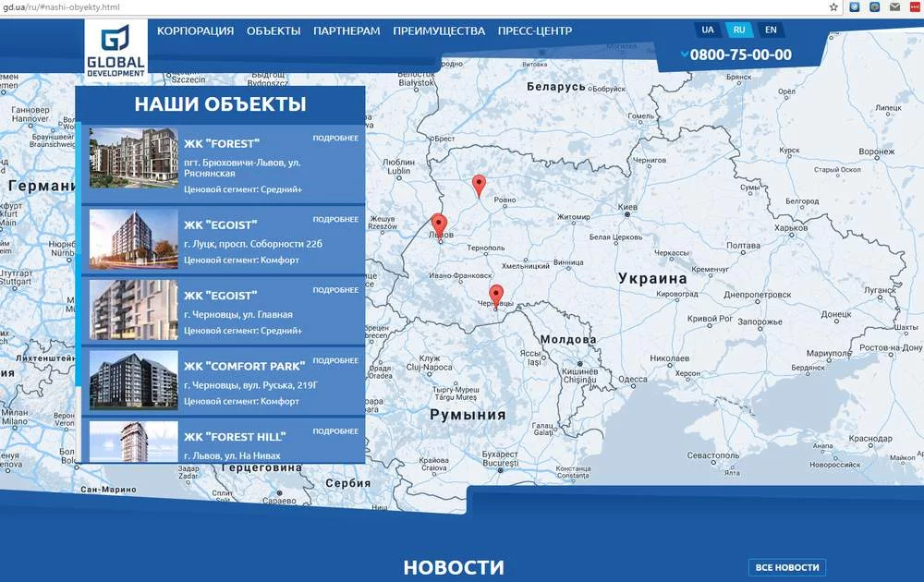Image resolution: width=924 pixels, height=582 pixels.
Task: Click the address г. Луцк, просп. Соборности 22б
Action: 253,243
